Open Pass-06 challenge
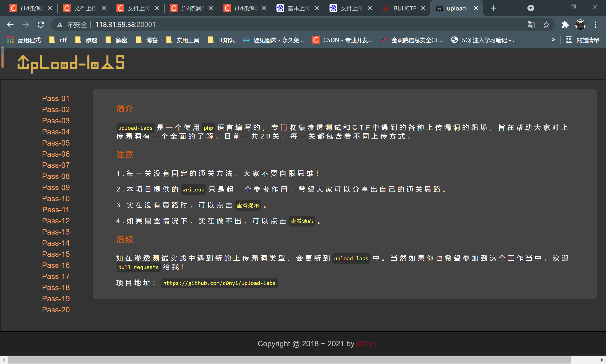 (x=56, y=154)
